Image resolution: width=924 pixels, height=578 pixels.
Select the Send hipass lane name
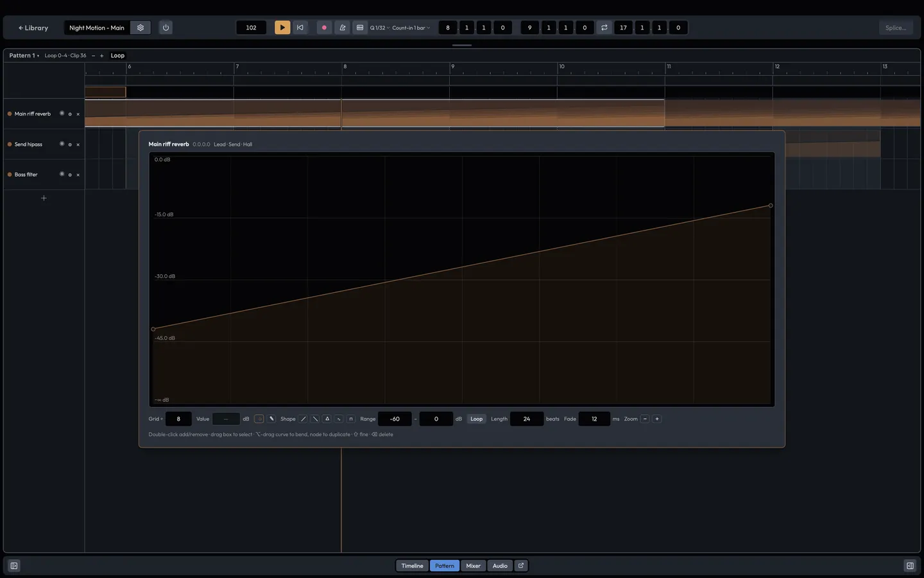tap(28, 144)
